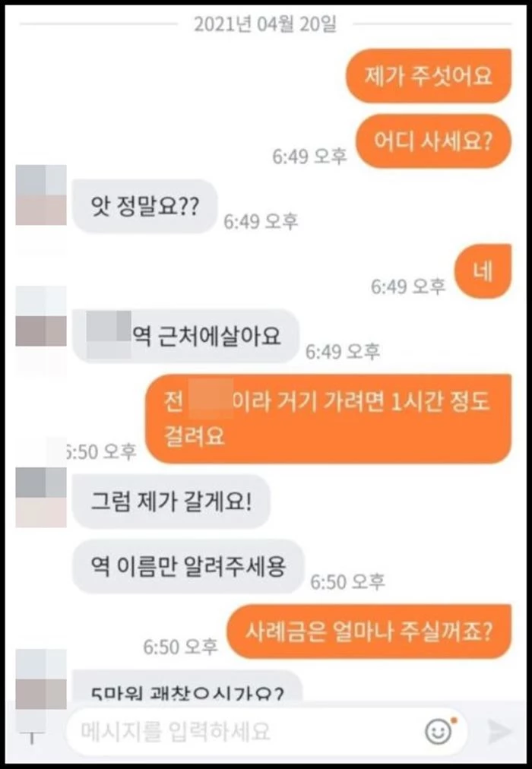Select the '제가 주섯어요' message bubble

coord(429,76)
